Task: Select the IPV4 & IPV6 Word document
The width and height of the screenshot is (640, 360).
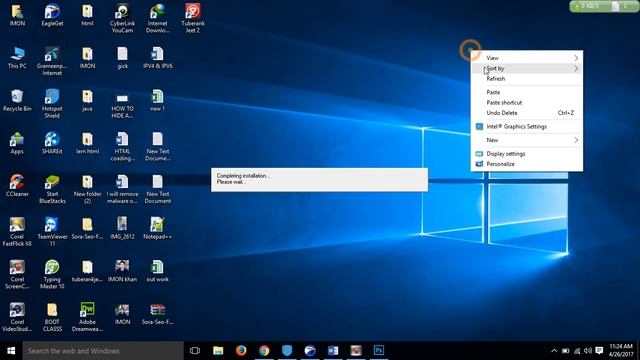Action: coord(158,58)
